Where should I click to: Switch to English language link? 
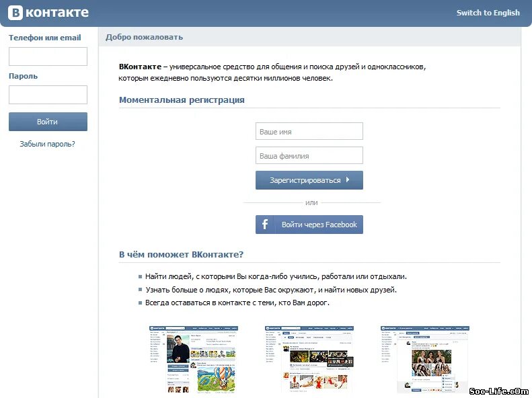(488, 13)
